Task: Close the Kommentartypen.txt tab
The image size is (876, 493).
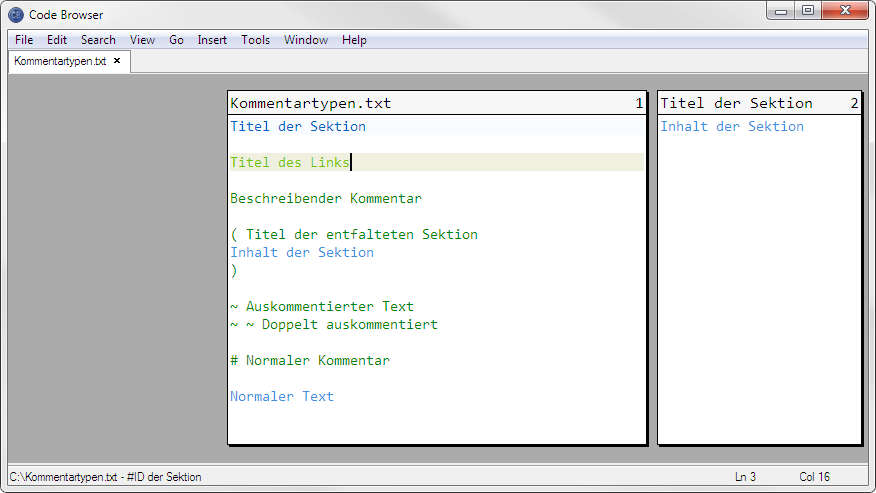Action: pyautogui.click(x=117, y=60)
